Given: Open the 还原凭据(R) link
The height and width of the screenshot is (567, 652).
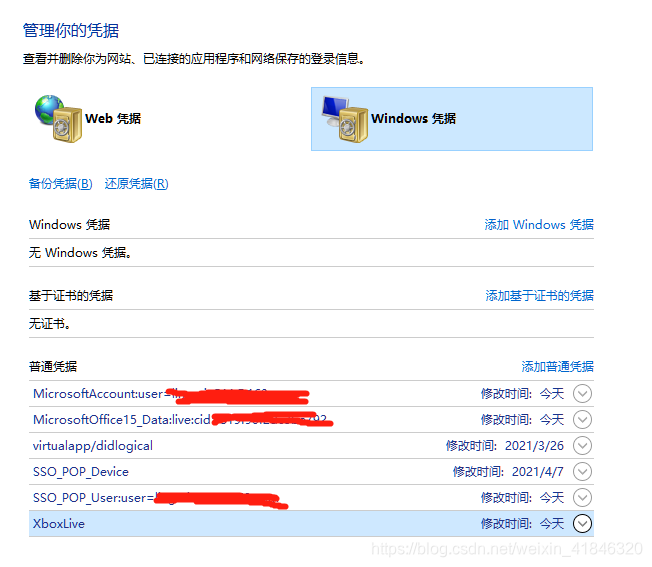Looking at the screenshot, I should [136, 183].
